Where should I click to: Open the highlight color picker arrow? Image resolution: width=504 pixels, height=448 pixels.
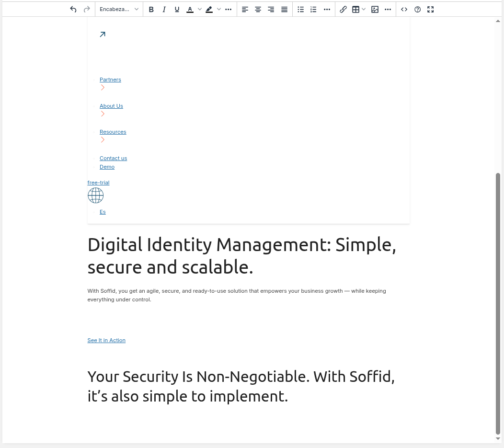click(219, 9)
